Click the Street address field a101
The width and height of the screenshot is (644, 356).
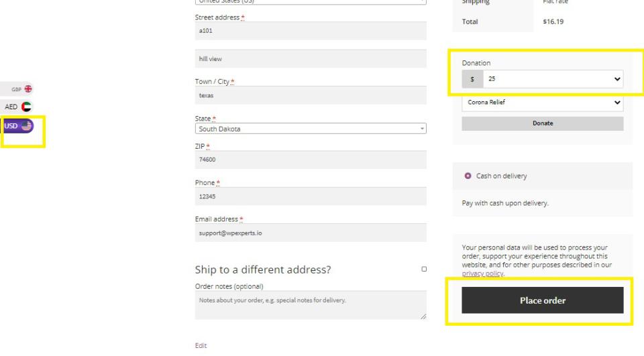click(x=310, y=31)
